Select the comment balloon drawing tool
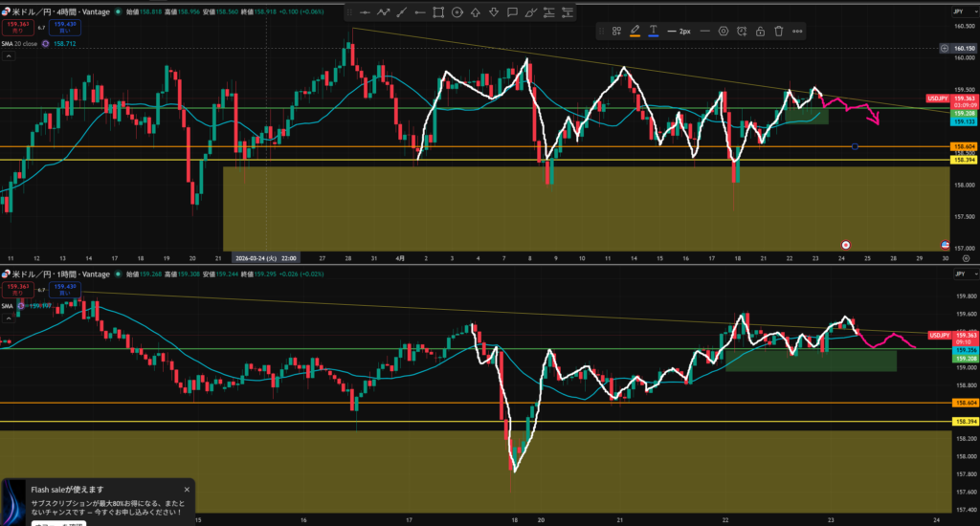980x526 pixels. click(512, 12)
